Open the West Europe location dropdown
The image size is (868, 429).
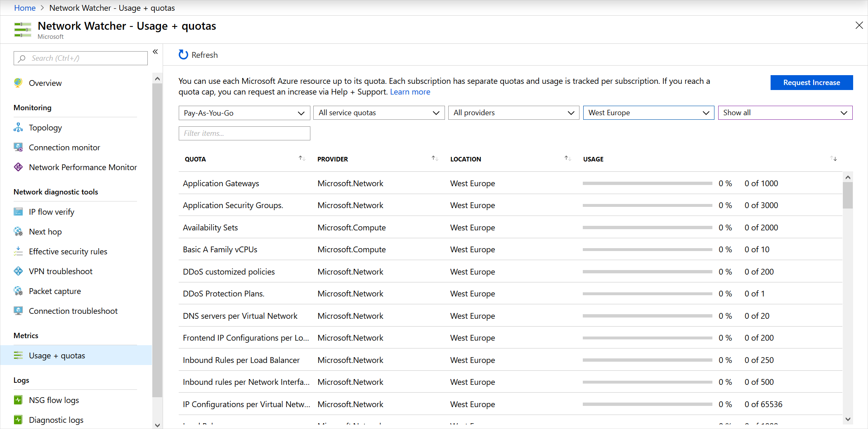coord(648,113)
